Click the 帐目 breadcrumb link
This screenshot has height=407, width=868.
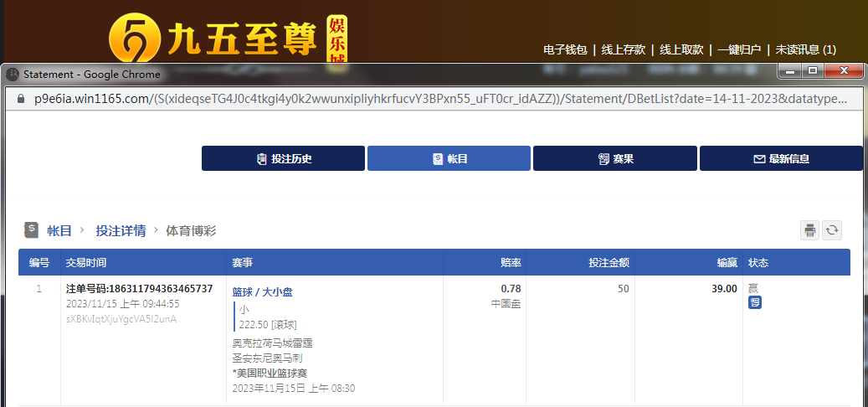pos(59,231)
